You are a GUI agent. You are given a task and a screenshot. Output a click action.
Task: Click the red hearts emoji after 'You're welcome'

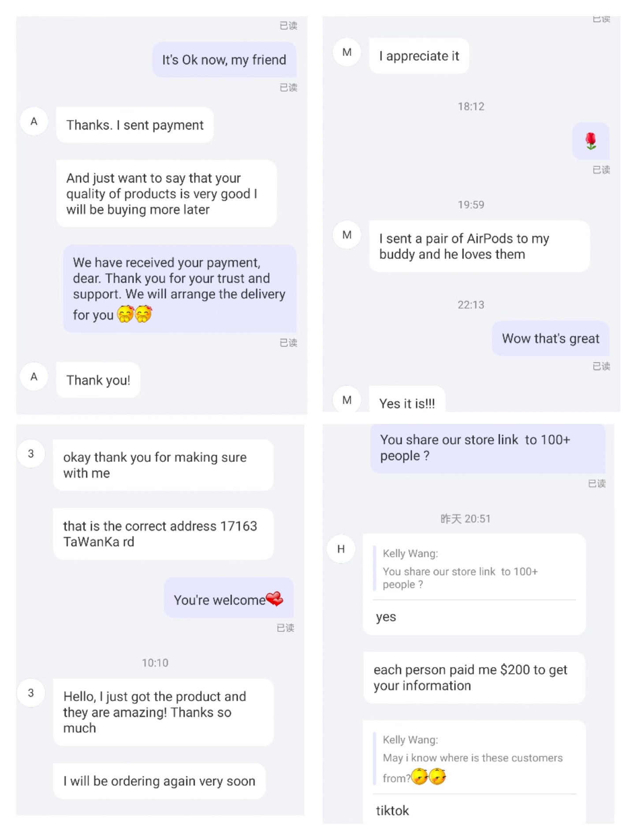[x=275, y=599]
